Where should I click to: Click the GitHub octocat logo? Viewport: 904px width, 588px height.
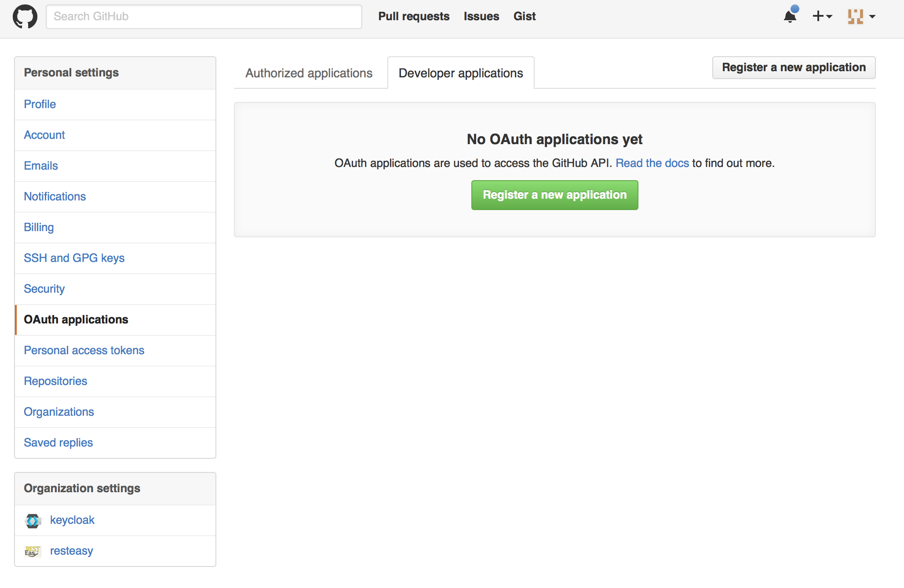tap(25, 16)
